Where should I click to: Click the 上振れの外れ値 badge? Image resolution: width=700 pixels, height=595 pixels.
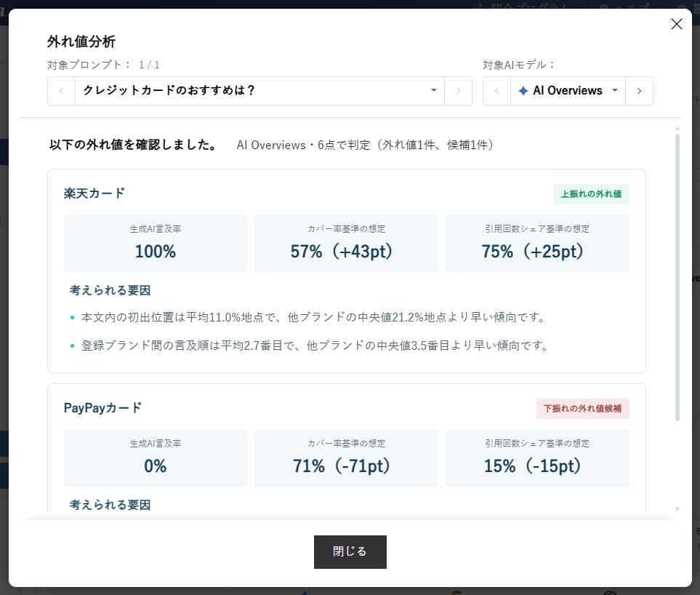592,194
